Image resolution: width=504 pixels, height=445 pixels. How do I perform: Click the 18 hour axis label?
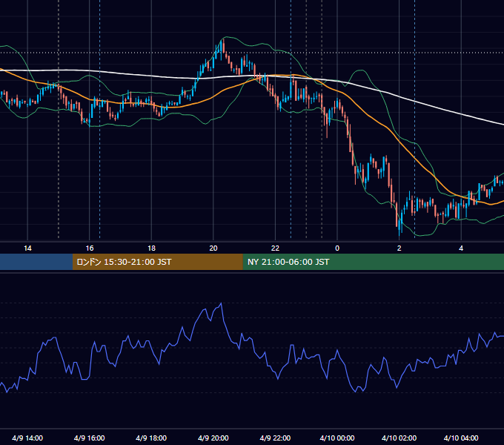coord(151,248)
